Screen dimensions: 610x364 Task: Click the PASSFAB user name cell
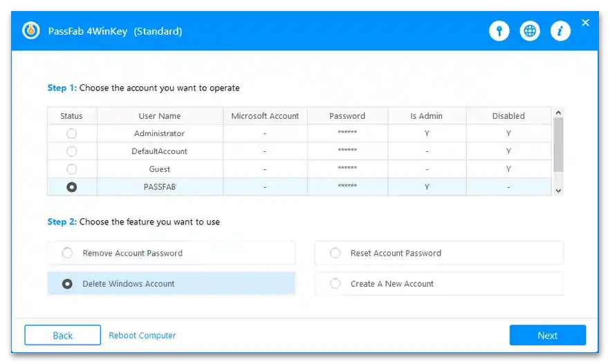tap(160, 187)
